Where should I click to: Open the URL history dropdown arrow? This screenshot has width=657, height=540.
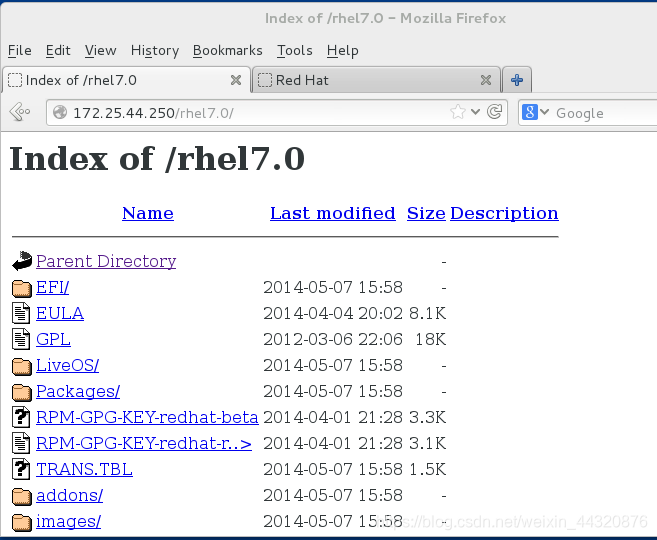point(475,112)
